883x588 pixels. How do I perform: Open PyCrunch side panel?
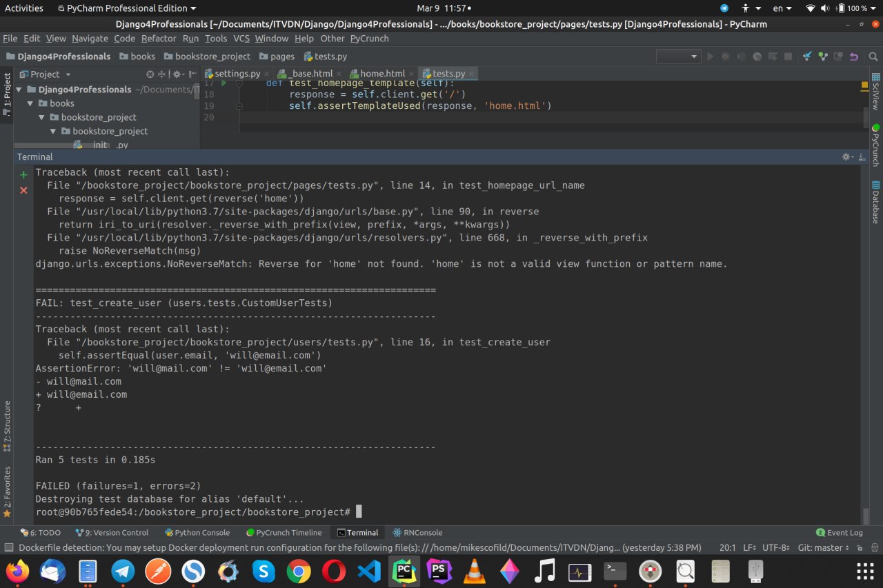click(x=876, y=145)
